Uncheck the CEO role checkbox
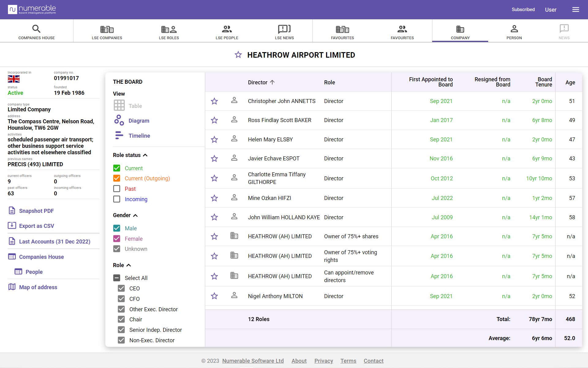The height and width of the screenshot is (368, 588). pyautogui.click(x=121, y=288)
